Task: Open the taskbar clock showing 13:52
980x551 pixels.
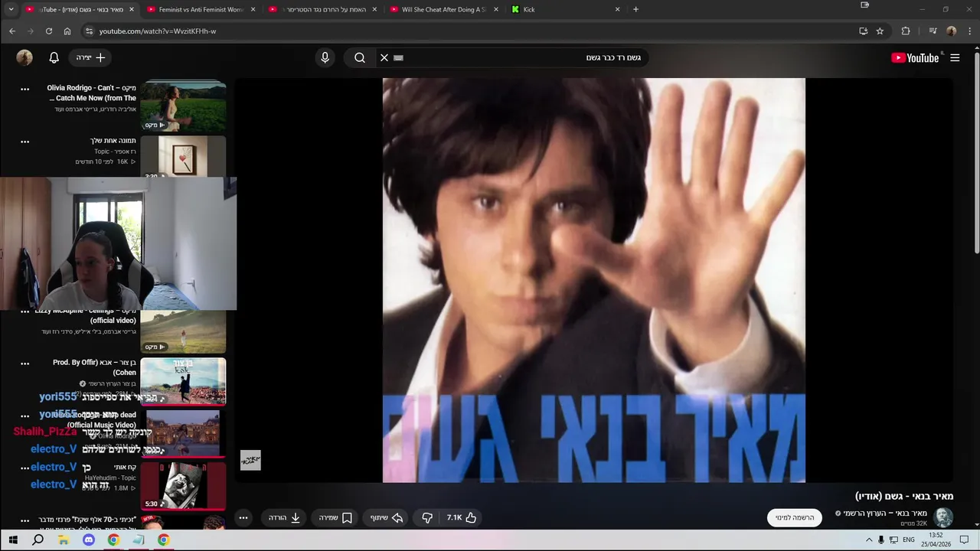Action: 936,540
